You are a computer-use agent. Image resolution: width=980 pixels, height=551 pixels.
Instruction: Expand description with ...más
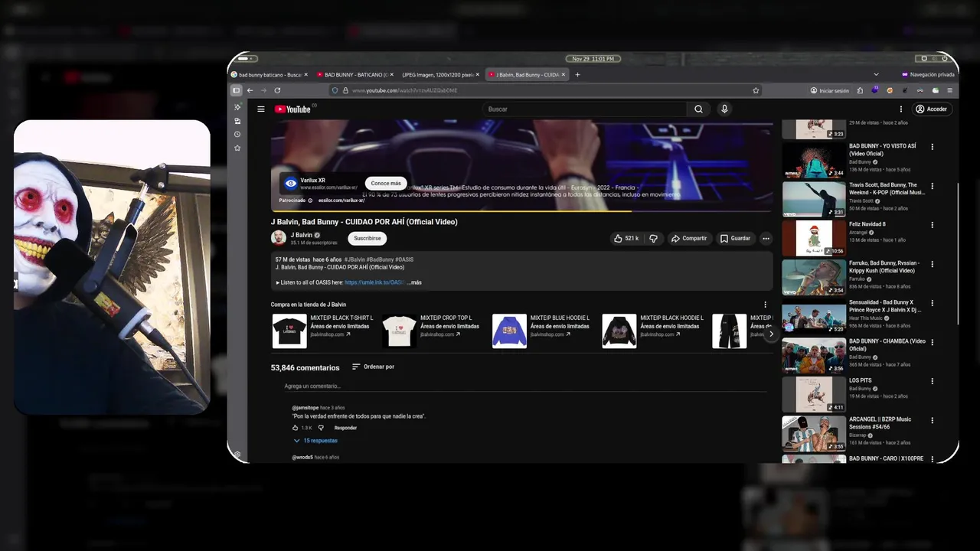click(x=414, y=282)
